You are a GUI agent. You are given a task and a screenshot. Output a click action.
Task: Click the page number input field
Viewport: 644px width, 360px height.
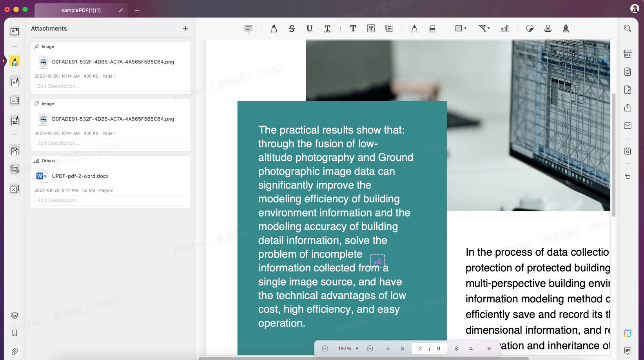(x=420, y=348)
